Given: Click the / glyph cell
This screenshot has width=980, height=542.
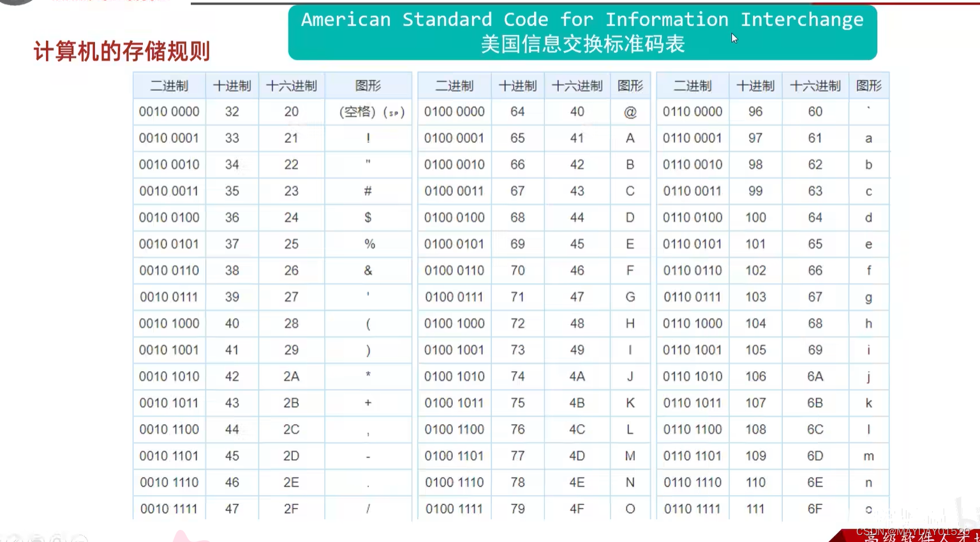Looking at the screenshot, I should tap(368, 509).
